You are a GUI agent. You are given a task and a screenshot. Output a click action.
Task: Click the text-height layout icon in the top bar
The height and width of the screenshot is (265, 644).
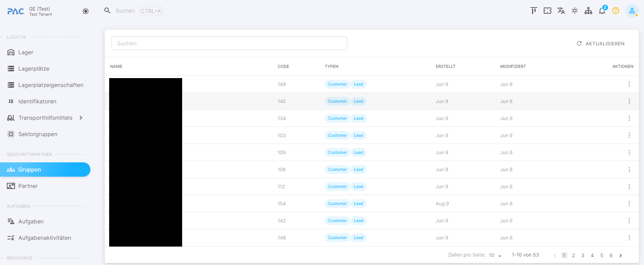534,11
